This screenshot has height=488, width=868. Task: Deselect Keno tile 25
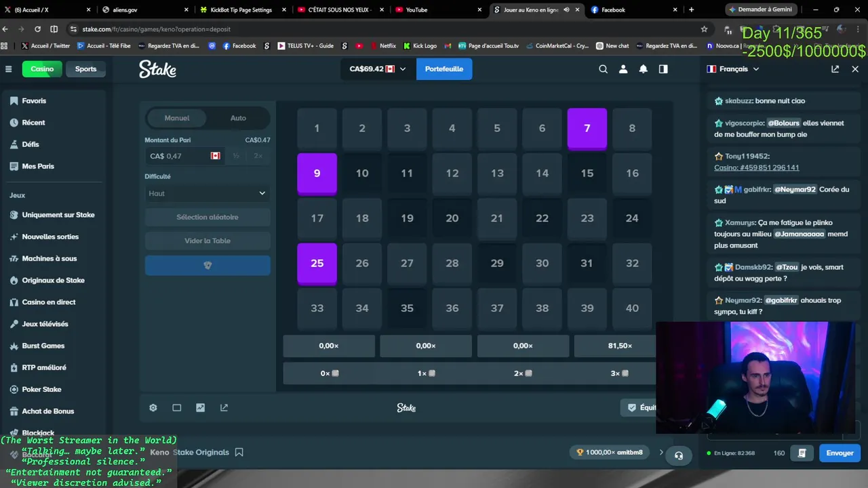pos(317,263)
